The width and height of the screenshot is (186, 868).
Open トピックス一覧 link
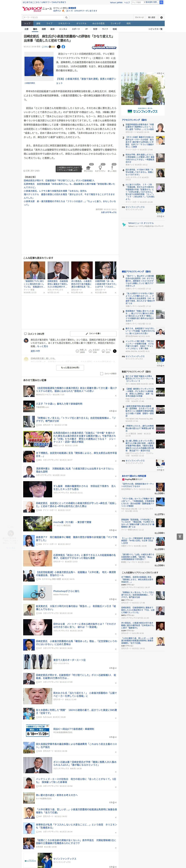click(x=155, y=29)
